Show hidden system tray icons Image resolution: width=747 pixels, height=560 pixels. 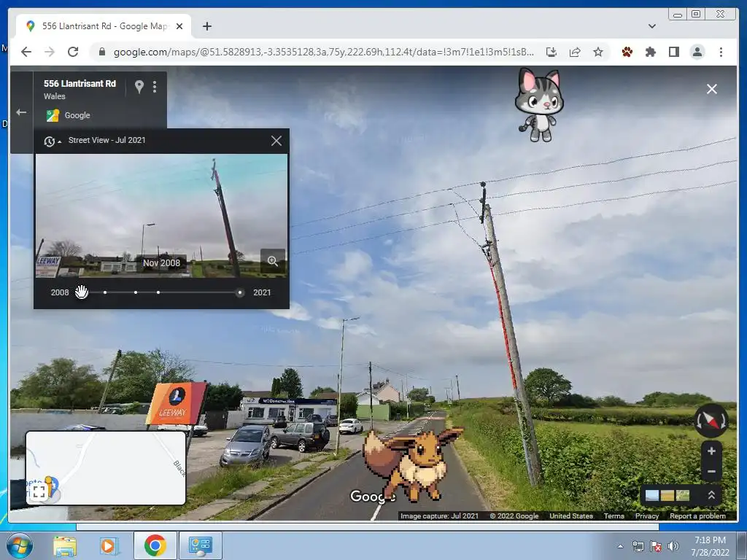620,546
